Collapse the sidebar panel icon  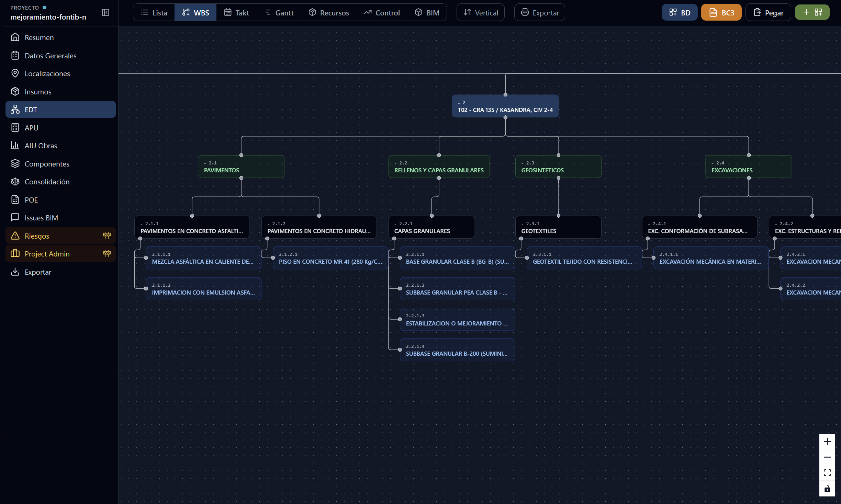(x=105, y=13)
